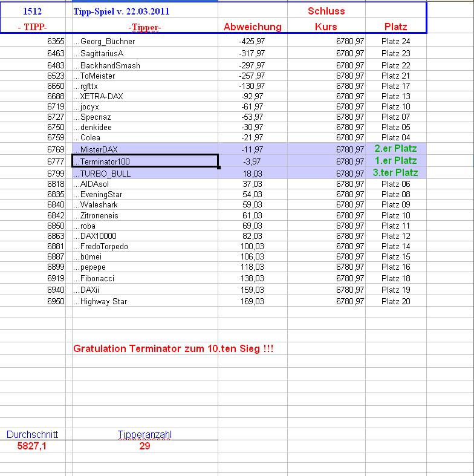474x476 pixels.
Task: Select the DAX10000 name cell
Action: point(144,236)
